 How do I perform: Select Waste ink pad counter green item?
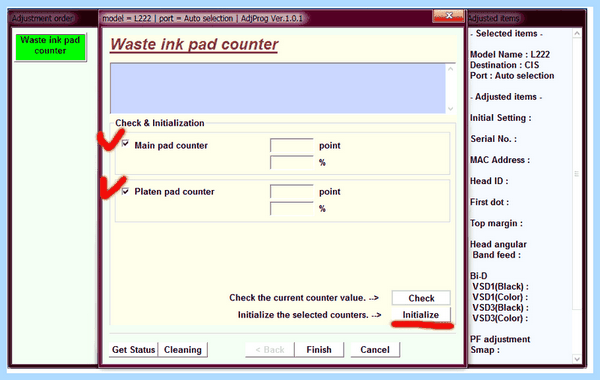(51, 47)
